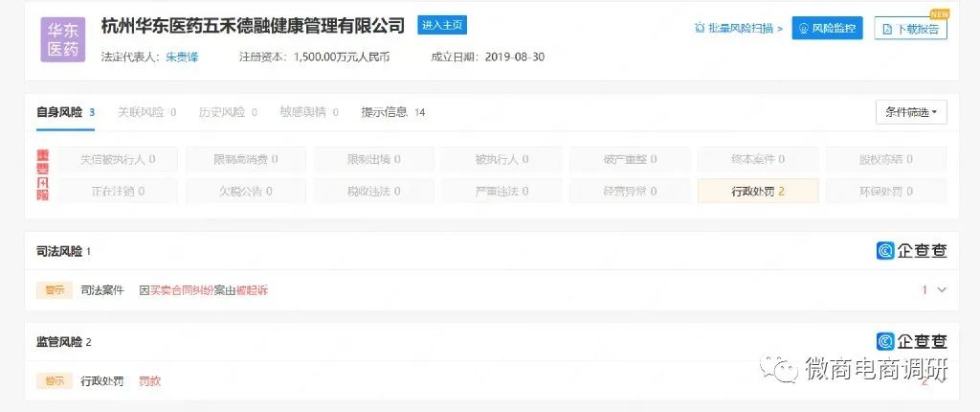Select the 破产重整 0 filter
The image size is (980, 412).
pyautogui.click(x=630, y=160)
